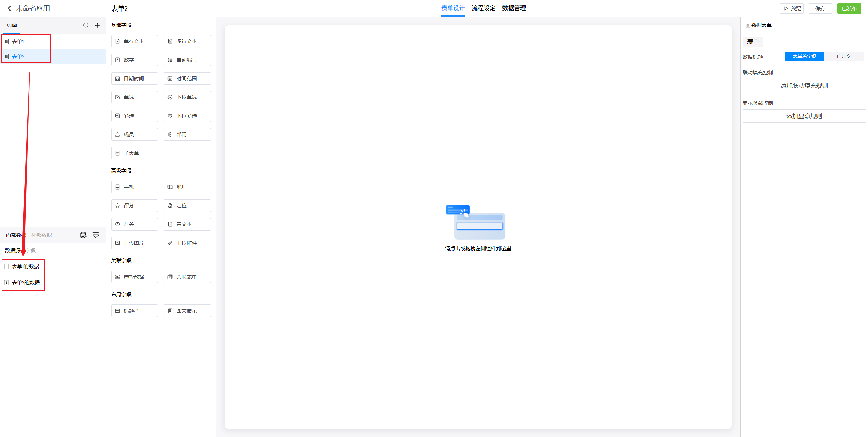This screenshot has width=868, height=437.
Task: Select the 表单1 page in the list
Action: [18, 42]
